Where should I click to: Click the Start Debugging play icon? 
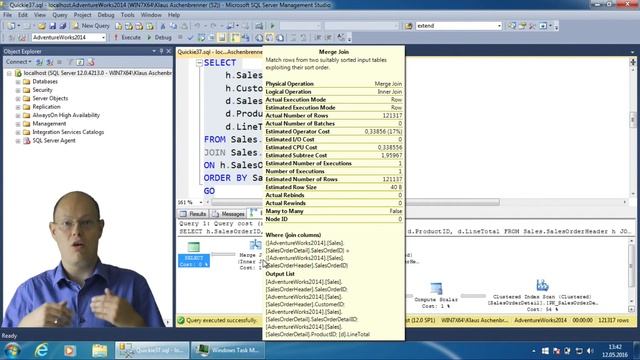pos(272,26)
